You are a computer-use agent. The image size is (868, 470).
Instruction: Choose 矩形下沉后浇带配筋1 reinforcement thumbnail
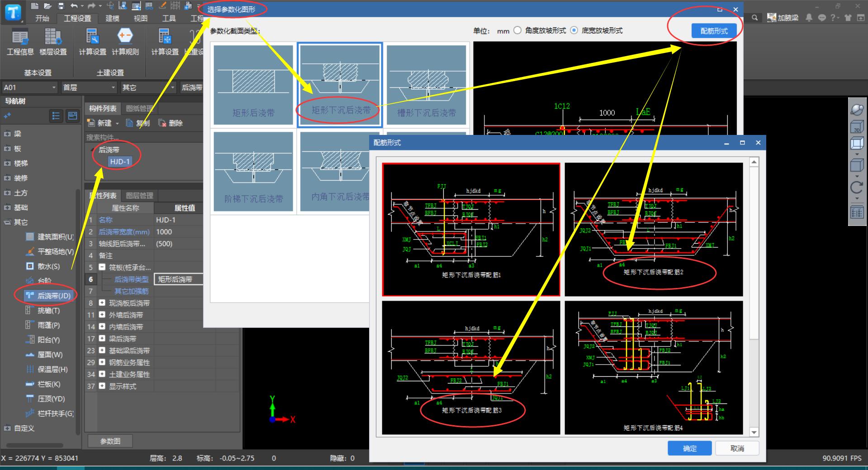471,230
